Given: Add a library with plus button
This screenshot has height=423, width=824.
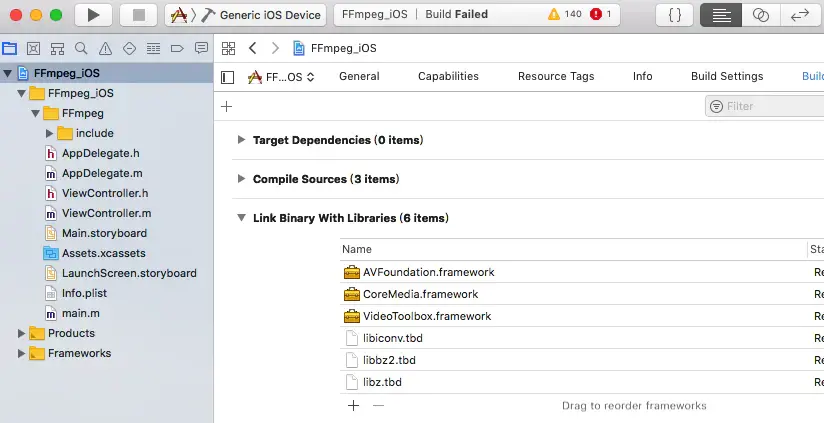Looking at the screenshot, I should (352, 406).
